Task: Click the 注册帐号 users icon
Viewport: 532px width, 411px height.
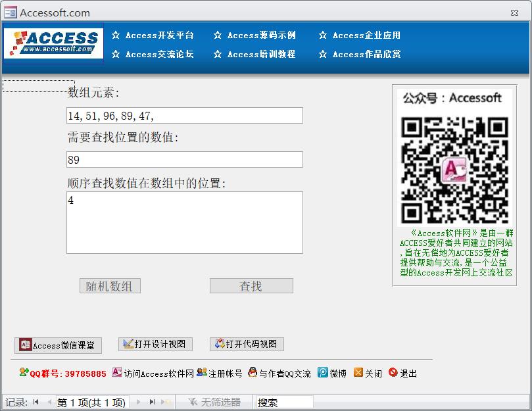Action: (202, 372)
